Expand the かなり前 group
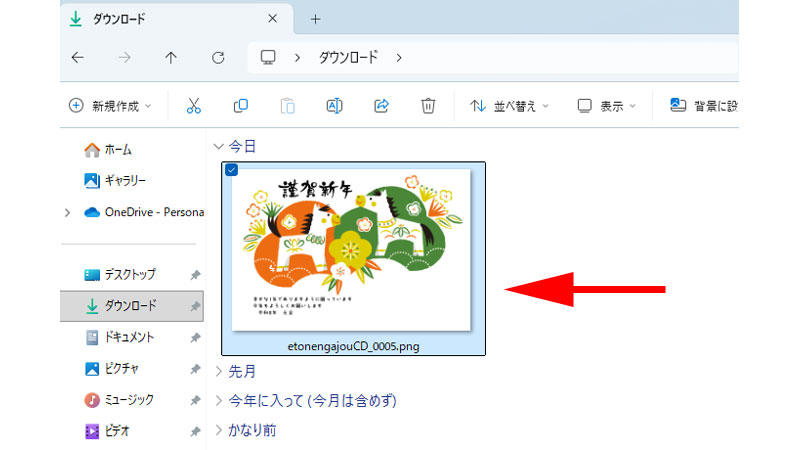Viewport: 800px width, 450px height. coord(219,430)
